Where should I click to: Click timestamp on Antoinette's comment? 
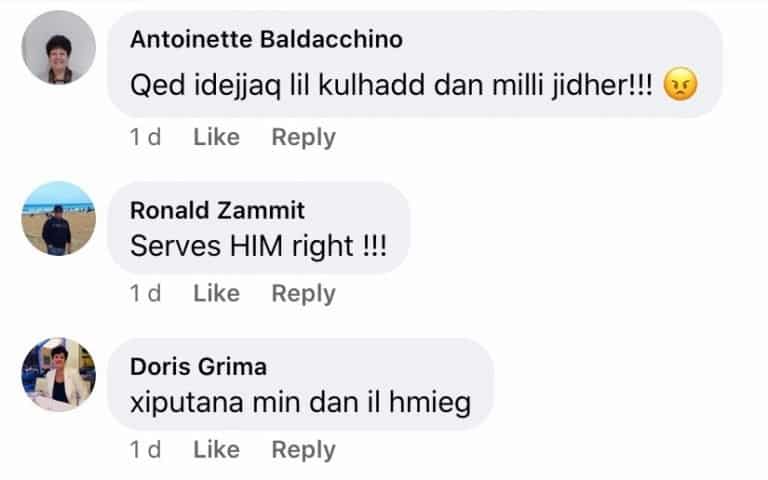click(145, 137)
